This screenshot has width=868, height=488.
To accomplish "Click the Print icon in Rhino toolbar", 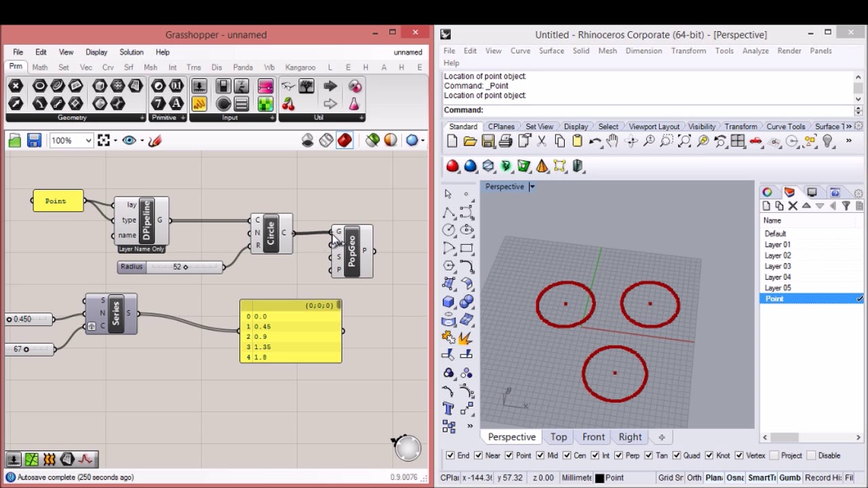I will pos(505,141).
